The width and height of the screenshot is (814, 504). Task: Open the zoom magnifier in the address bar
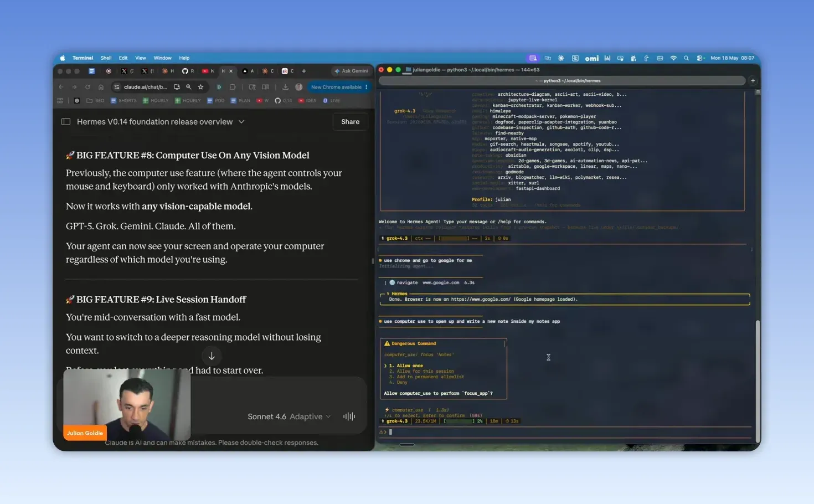[189, 87]
